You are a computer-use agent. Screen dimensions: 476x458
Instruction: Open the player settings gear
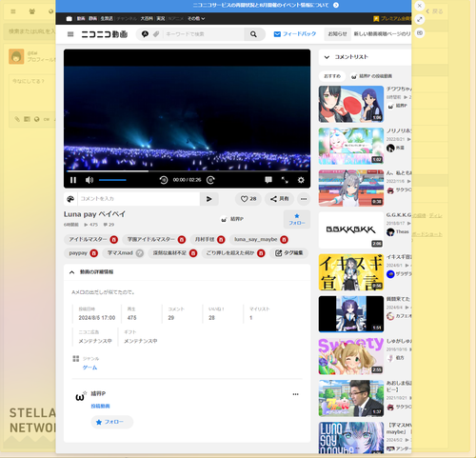301,180
